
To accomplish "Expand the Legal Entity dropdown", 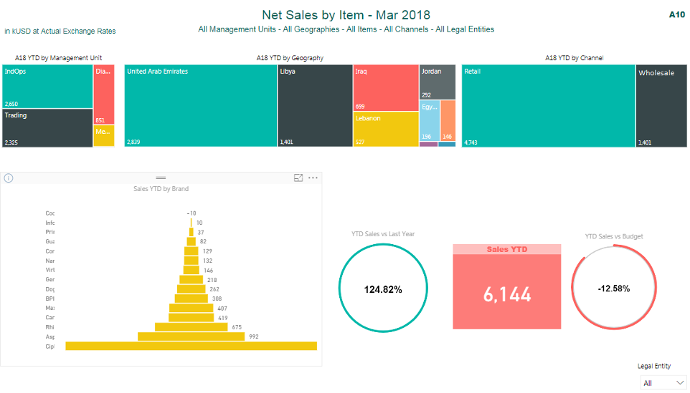I will pyautogui.click(x=663, y=383).
